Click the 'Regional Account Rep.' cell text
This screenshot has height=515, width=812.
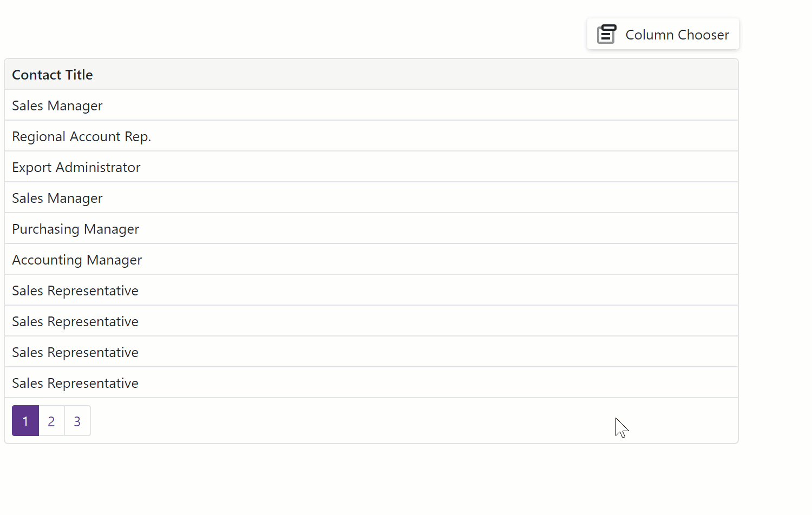(81, 136)
